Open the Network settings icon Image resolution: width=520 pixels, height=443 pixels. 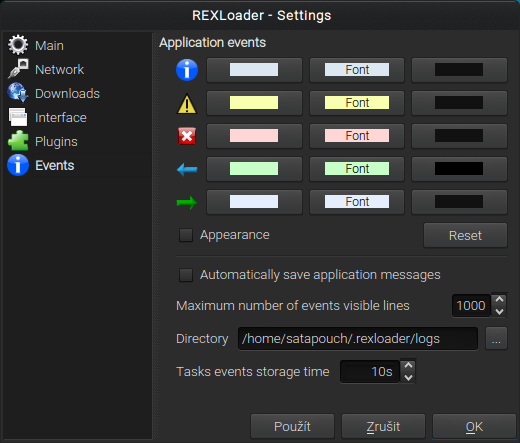coord(18,69)
